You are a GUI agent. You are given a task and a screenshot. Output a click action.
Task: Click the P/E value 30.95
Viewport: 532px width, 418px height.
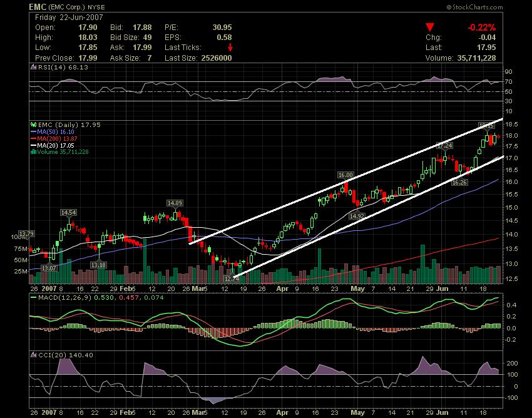[222, 28]
